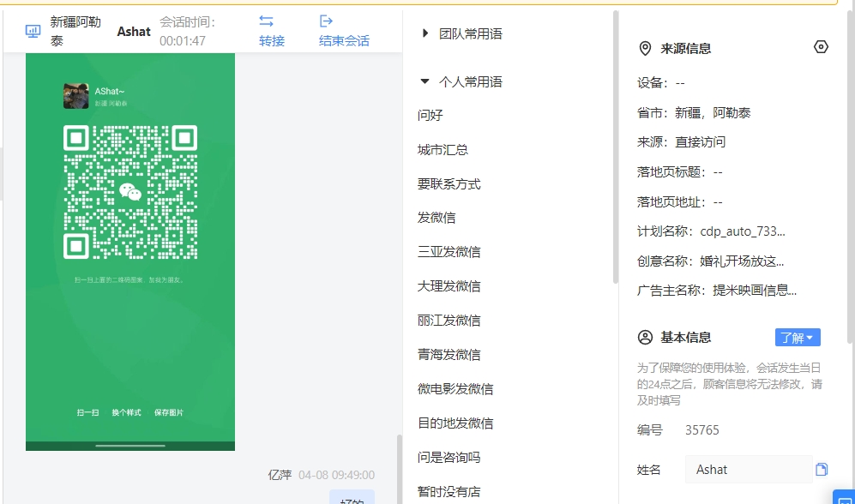Viewport: 855px width, 504px height.
Task: Click the end session (结束会话) exit icon
Action: point(326,21)
